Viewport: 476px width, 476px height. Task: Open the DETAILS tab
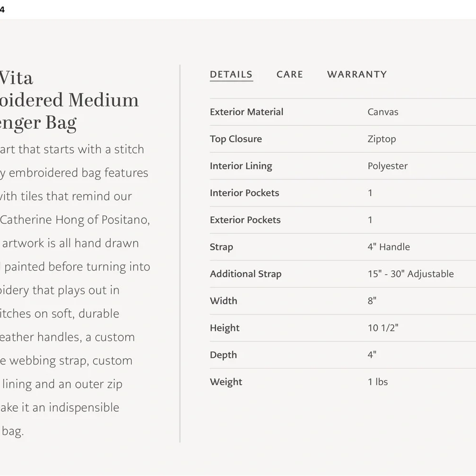click(231, 74)
